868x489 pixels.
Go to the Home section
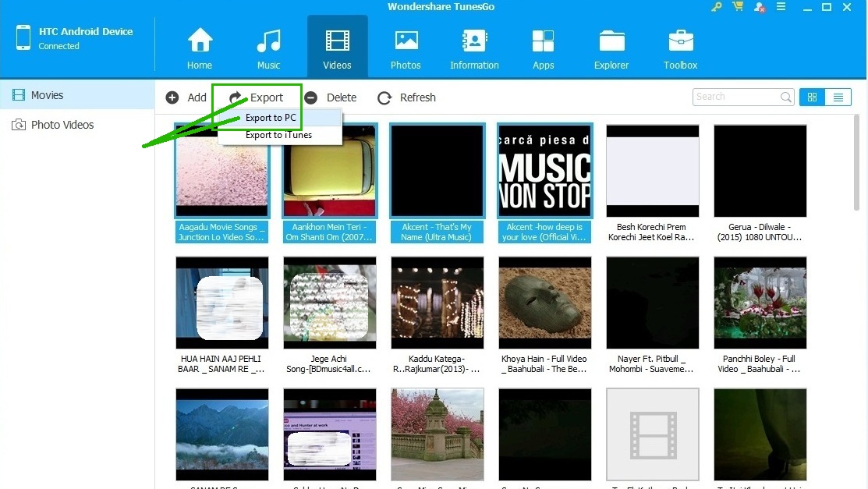point(200,48)
